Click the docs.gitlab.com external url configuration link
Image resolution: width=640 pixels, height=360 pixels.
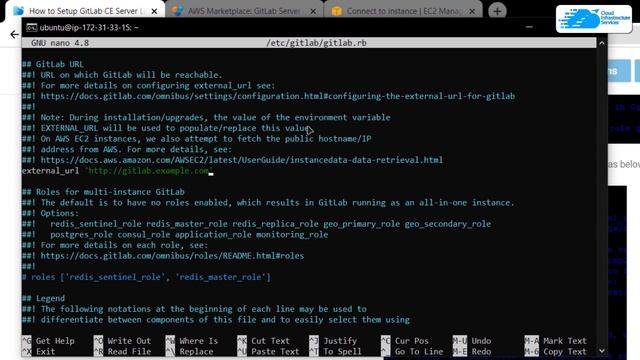[278, 96]
